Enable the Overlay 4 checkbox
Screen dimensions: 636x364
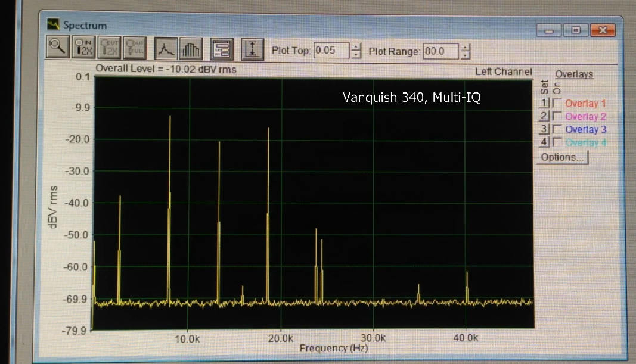[557, 142]
